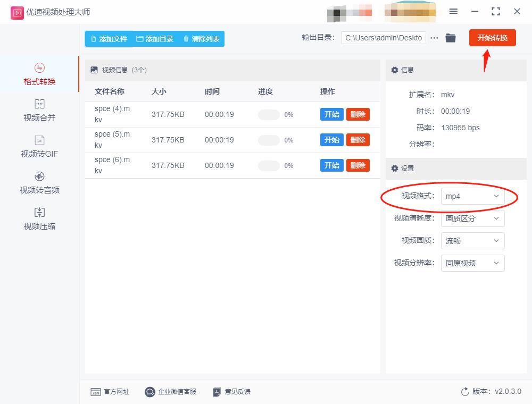Open the 意见反馈 link
The width and height of the screenshot is (532, 404).
[x=232, y=392]
